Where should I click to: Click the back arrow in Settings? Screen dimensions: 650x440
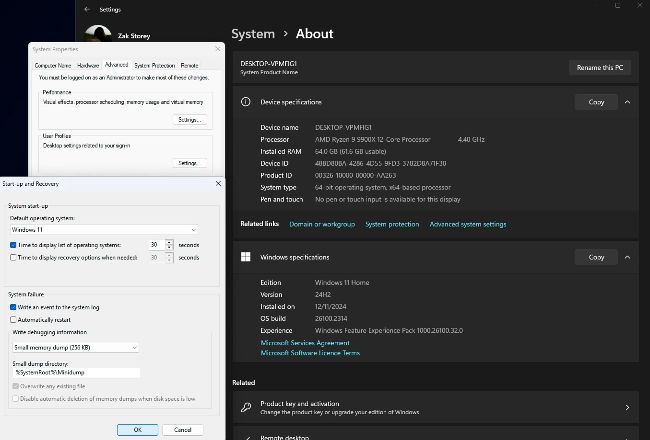pyautogui.click(x=87, y=9)
